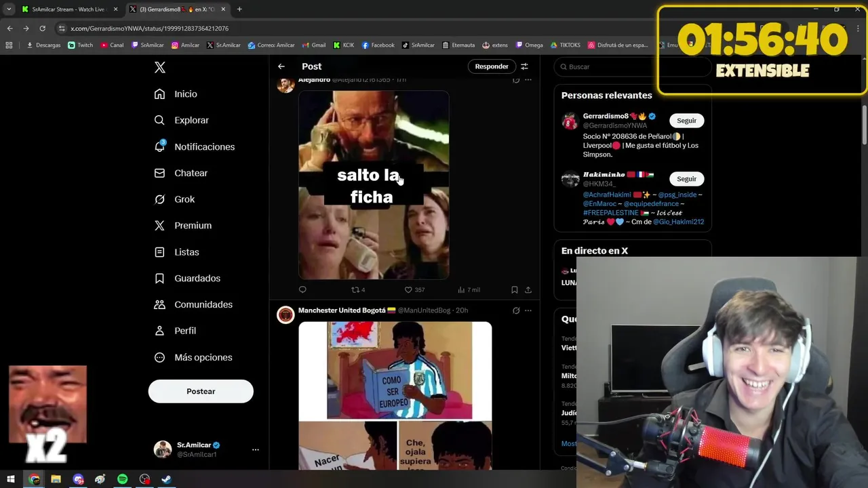Reply to Alejandro's post
868x488 pixels.
coord(302,290)
